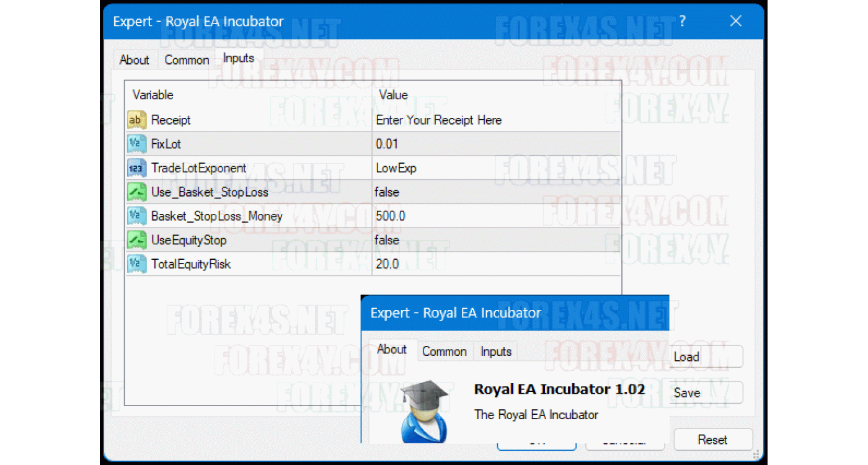Toggle the Use_Basket_StopLoss false value
The width and height of the screenshot is (868, 465).
pyautogui.click(x=387, y=192)
